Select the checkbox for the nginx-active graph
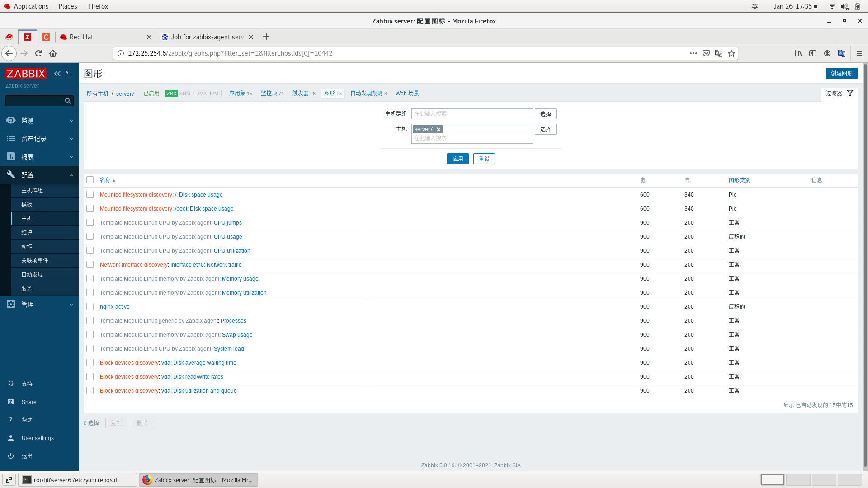The width and height of the screenshot is (868, 488). click(90, 306)
